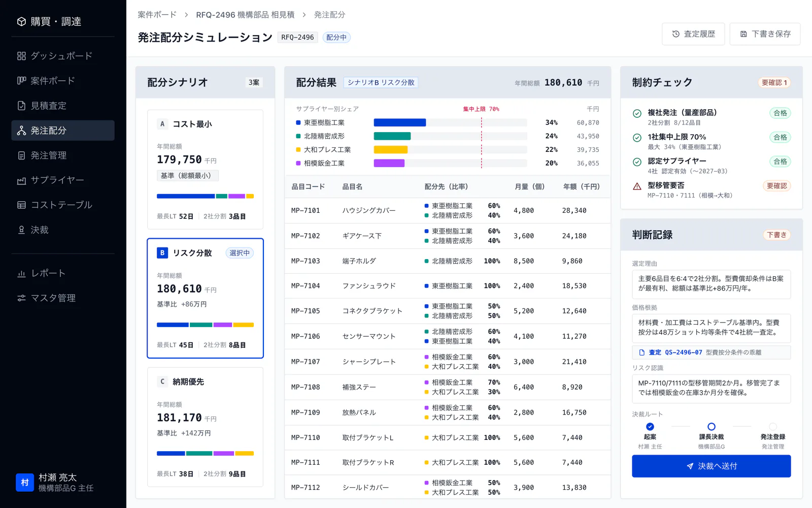812x508 pixels.
Task: Click the paper-plane icon on 決裁へ送付
Action: [x=690, y=466]
